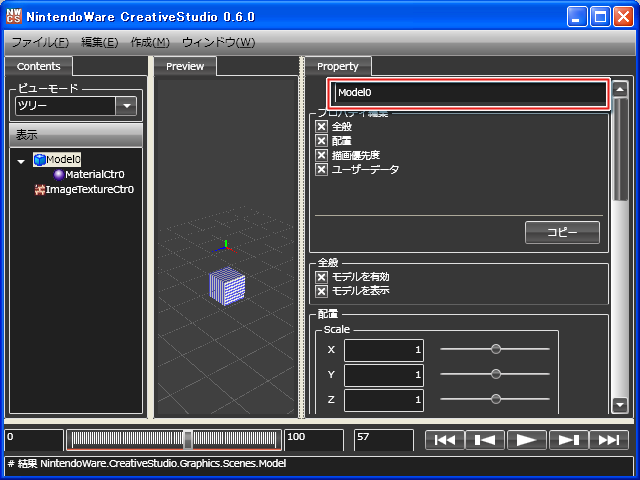Select the ImageTextureCtr0 texture icon
The height and width of the screenshot is (480, 640).
click(x=39, y=189)
